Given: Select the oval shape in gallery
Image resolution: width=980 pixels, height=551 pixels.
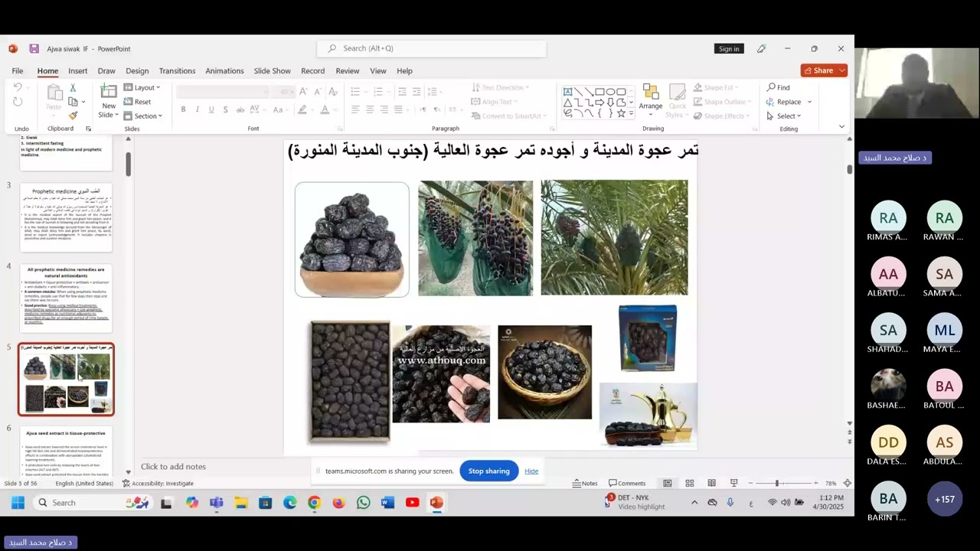Looking at the screenshot, I should pyautogui.click(x=610, y=91).
